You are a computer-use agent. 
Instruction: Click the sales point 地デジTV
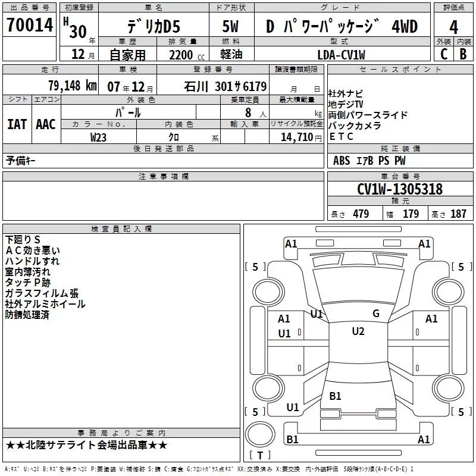point(346,105)
